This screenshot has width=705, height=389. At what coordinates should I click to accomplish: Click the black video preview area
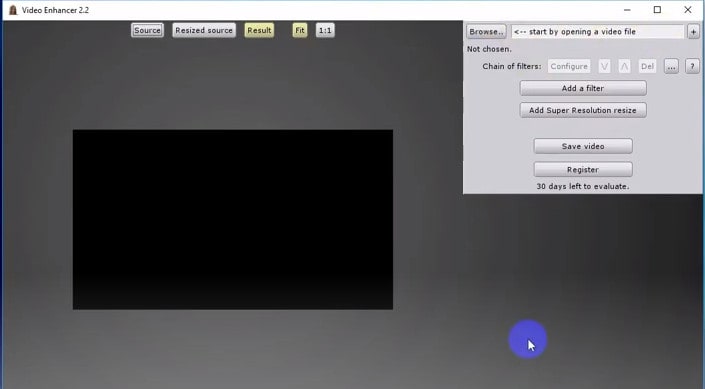pyautogui.click(x=233, y=219)
